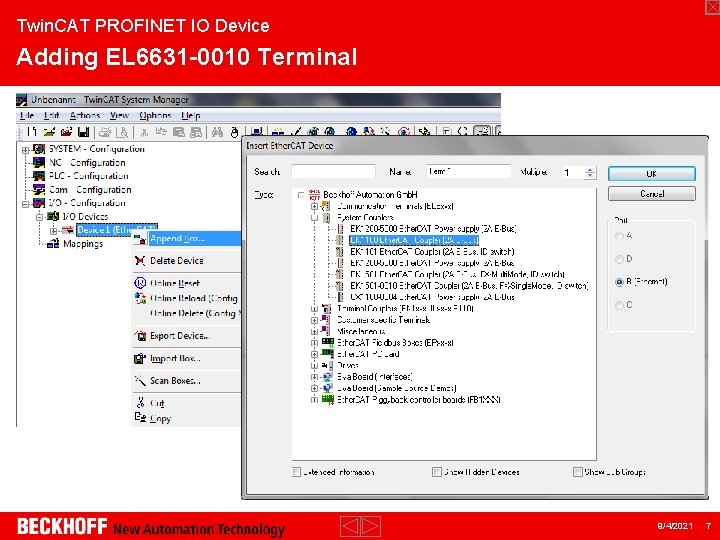The width and height of the screenshot is (720, 540).
Task: Click the Cut scissors toolbar icon
Action: click(144, 132)
